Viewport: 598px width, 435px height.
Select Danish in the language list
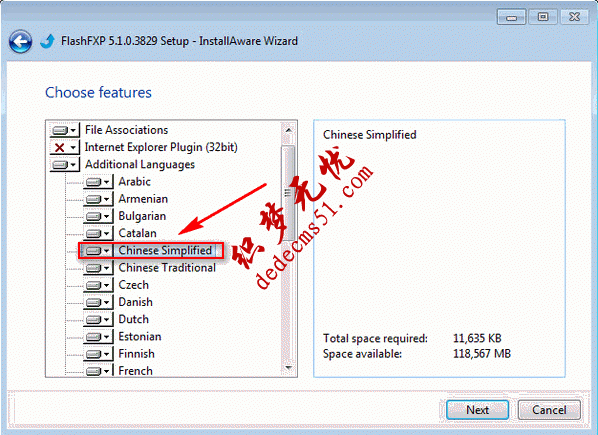pos(135,302)
